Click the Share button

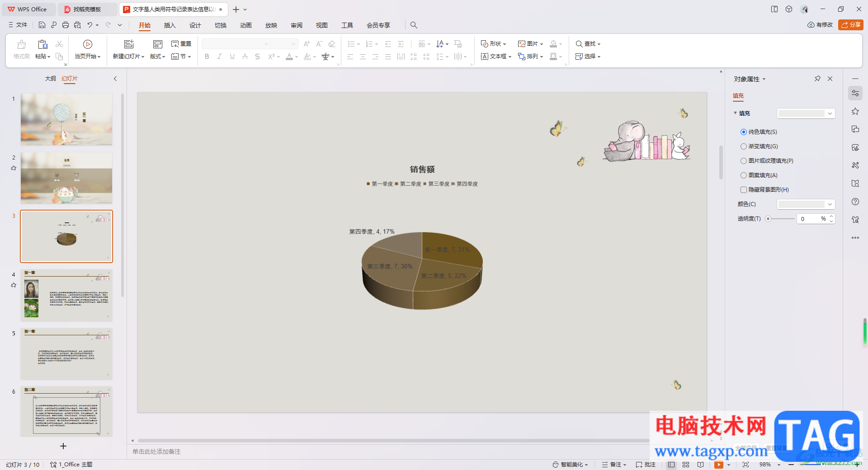850,25
